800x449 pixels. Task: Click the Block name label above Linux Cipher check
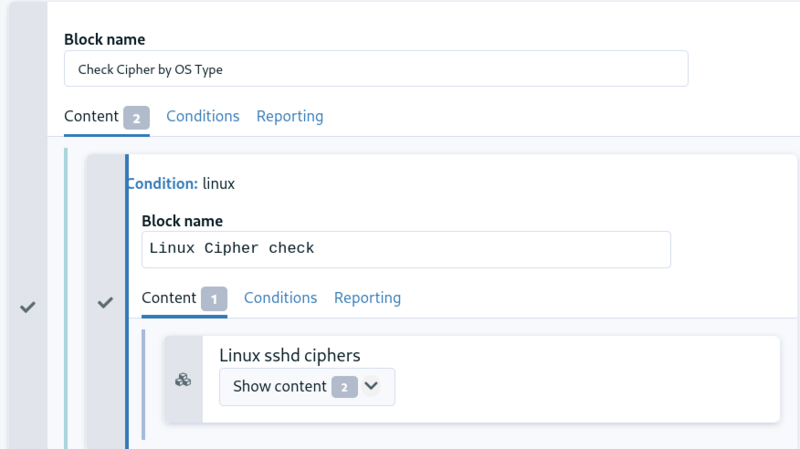[182, 221]
